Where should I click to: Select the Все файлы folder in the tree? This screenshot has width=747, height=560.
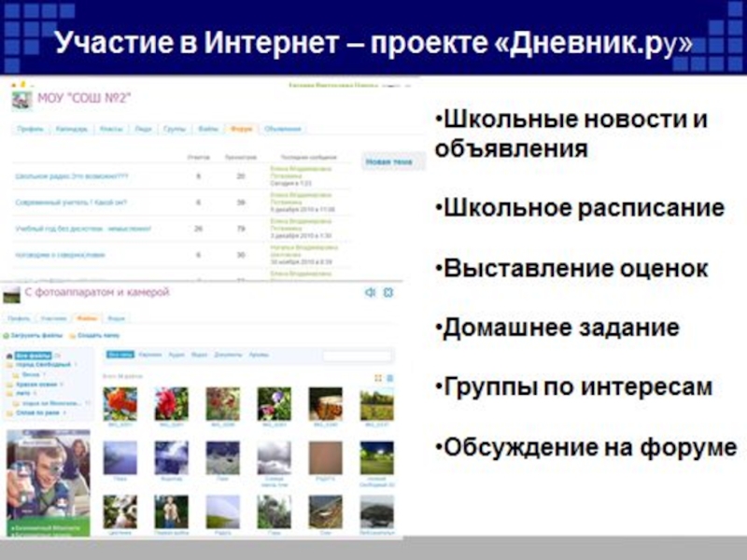[33, 356]
